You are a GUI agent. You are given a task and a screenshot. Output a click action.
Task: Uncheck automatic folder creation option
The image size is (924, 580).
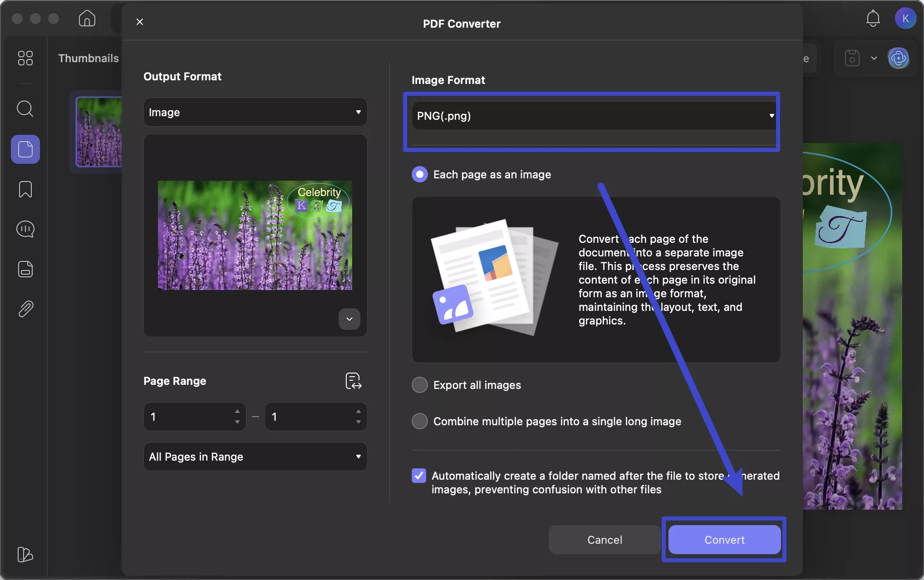pyautogui.click(x=419, y=476)
